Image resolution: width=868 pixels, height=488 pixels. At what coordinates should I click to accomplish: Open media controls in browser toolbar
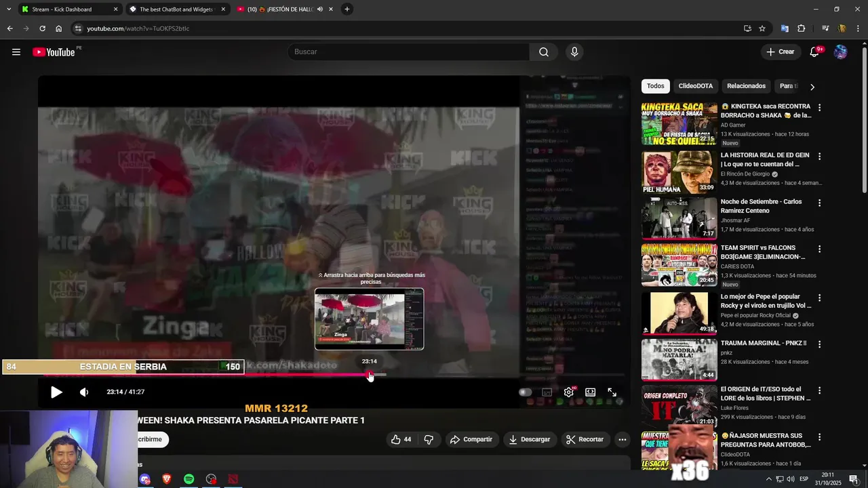tap(825, 28)
